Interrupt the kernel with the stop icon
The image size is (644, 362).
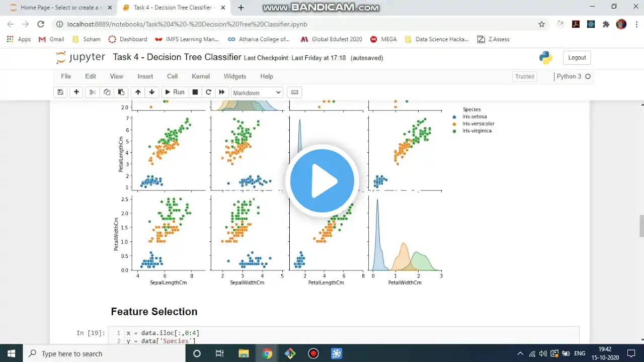pos(195,92)
